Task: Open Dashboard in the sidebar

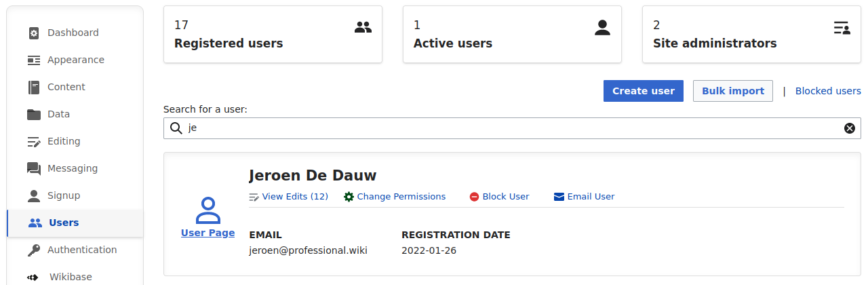Action: tap(73, 33)
